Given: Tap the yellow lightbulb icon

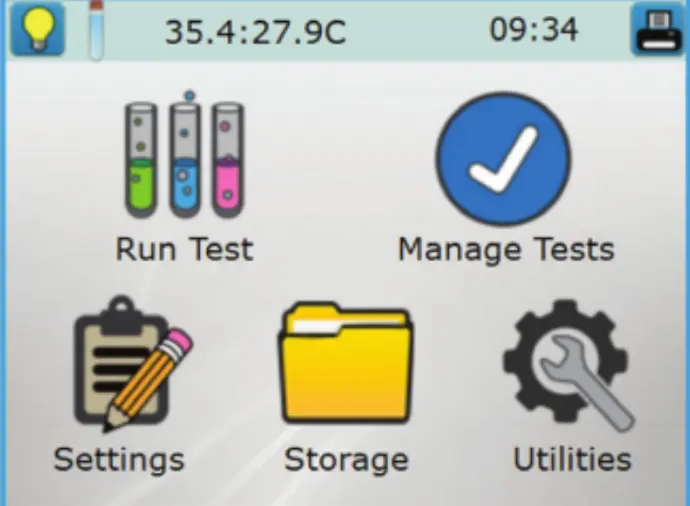Looking at the screenshot, I should 37,29.
